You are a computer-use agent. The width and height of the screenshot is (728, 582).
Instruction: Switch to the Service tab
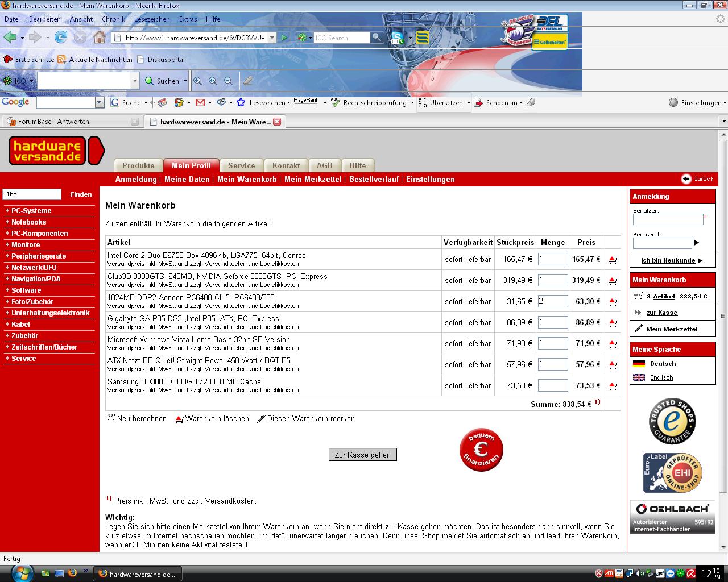241,165
